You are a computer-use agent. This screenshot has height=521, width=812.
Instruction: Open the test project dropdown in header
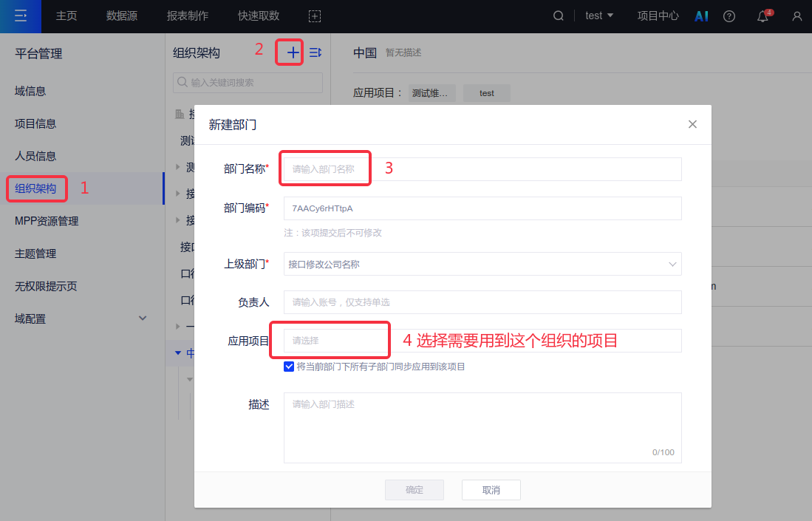pyautogui.click(x=599, y=16)
